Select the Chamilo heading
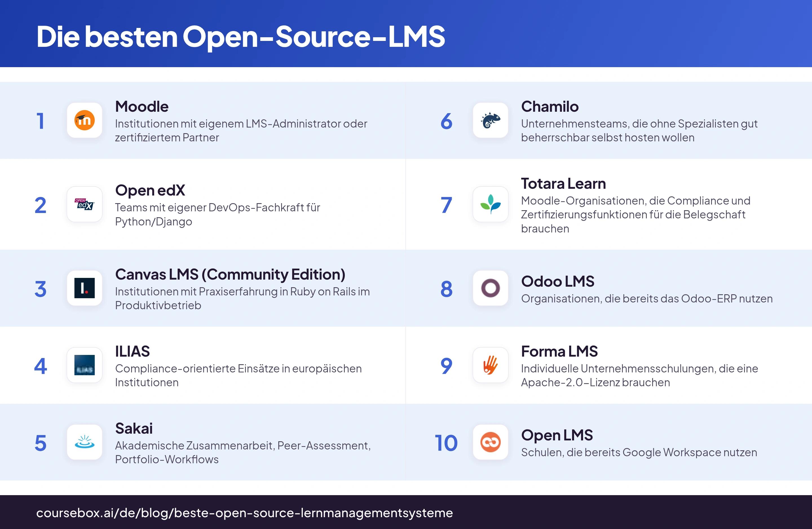This screenshot has width=812, height=529. tap(550, 107)
